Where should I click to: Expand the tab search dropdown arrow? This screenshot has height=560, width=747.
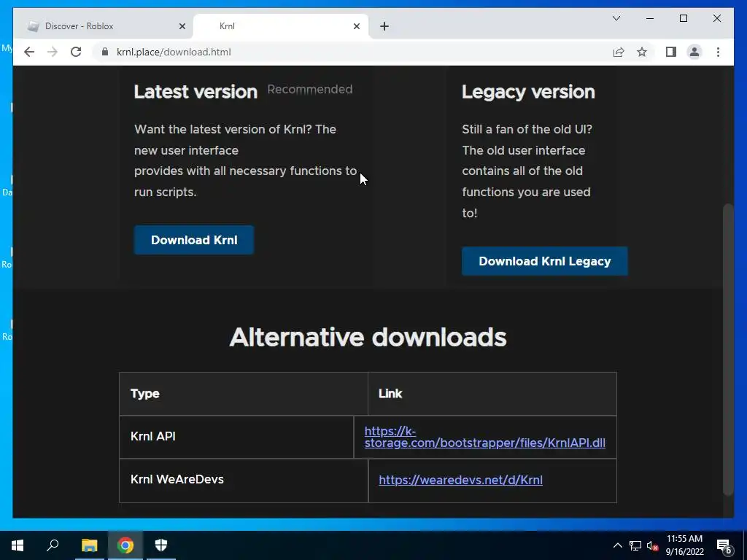click(x=616, y=18)
